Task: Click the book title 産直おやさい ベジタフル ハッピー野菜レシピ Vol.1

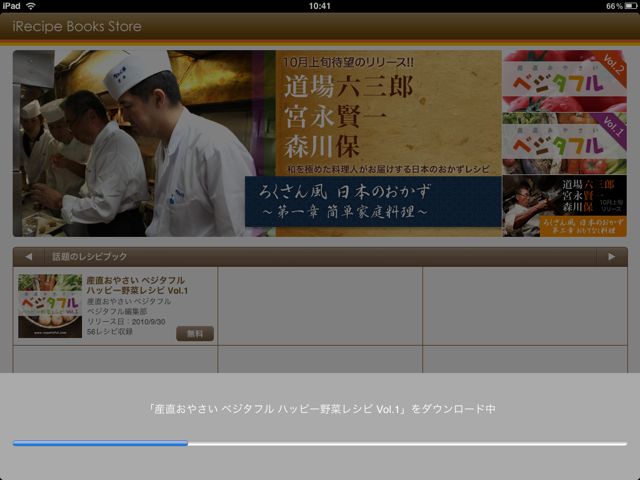Action: (137, 285)
